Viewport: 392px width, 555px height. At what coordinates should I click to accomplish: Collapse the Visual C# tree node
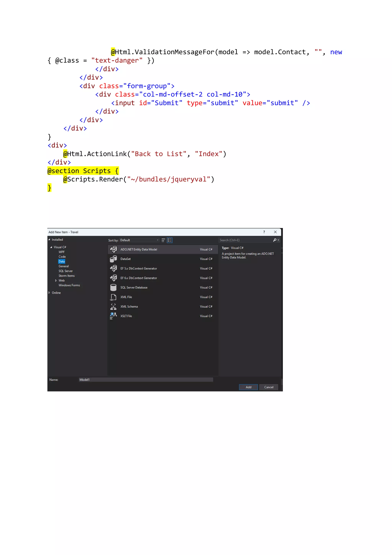tap(51, 247)
